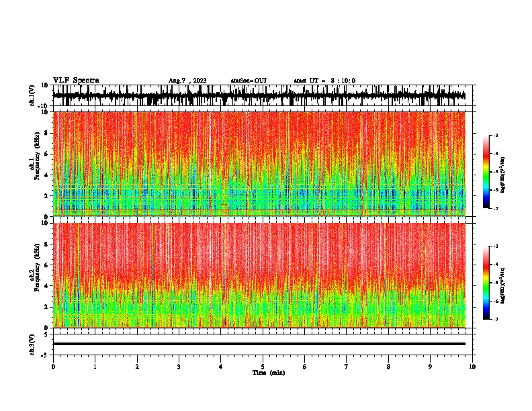Click the '-7' label on ch.2 colorbar
Screen dimensions: 532x411
pyautogui.click(x=495, y=319)
